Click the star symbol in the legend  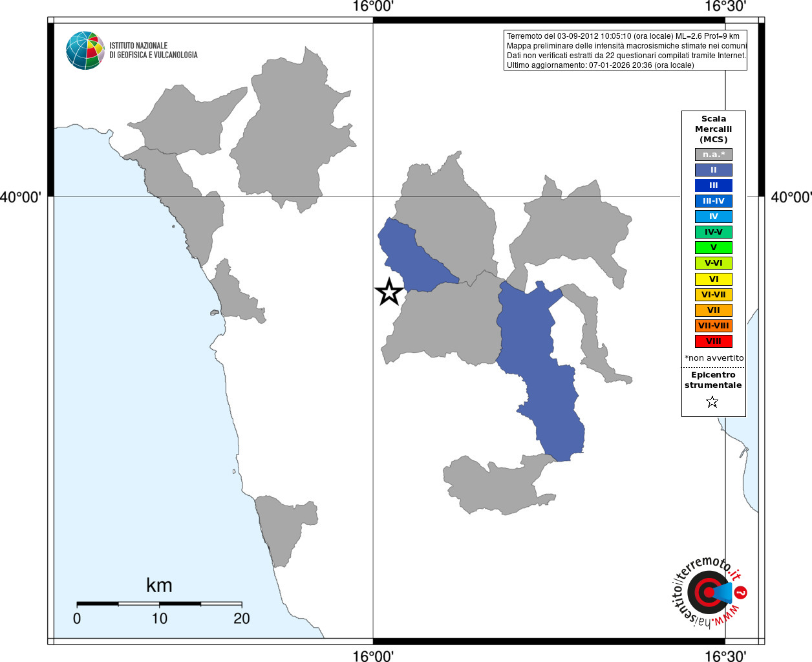[x=712, y=402]
